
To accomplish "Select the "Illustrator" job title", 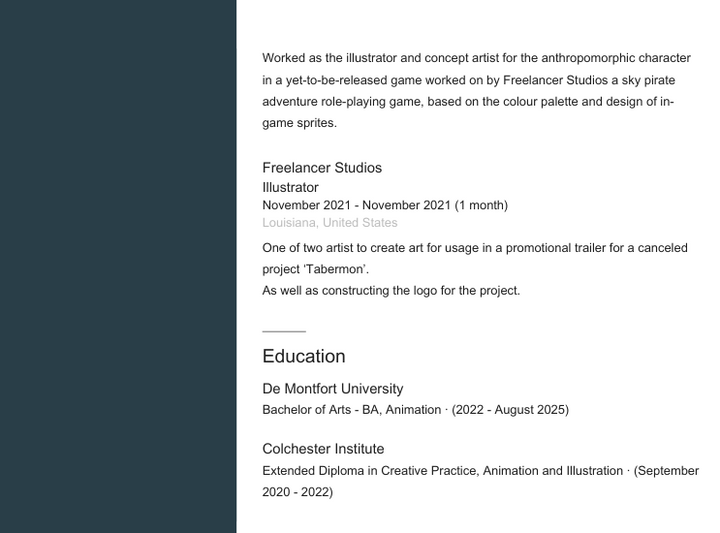I will [290, 187].
